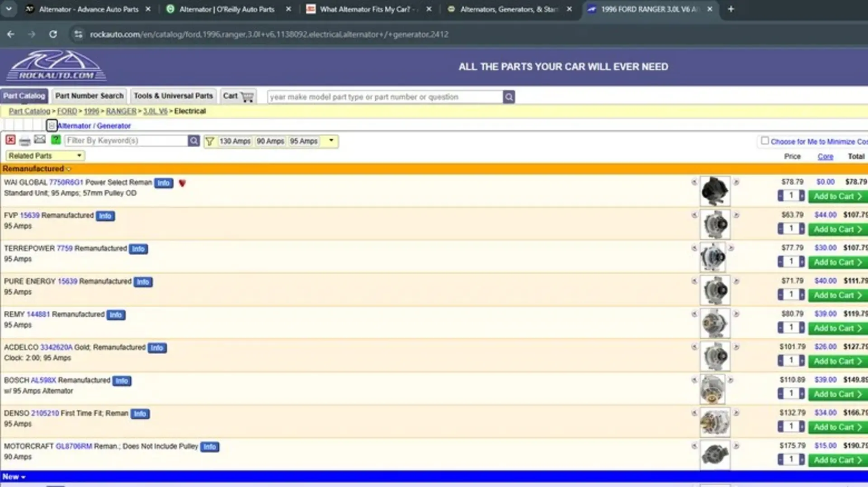This screenshot has width=868, height=487.
Task: Reload the page with refresh icon
Action: pyautogui.click(x=53, y=34)
